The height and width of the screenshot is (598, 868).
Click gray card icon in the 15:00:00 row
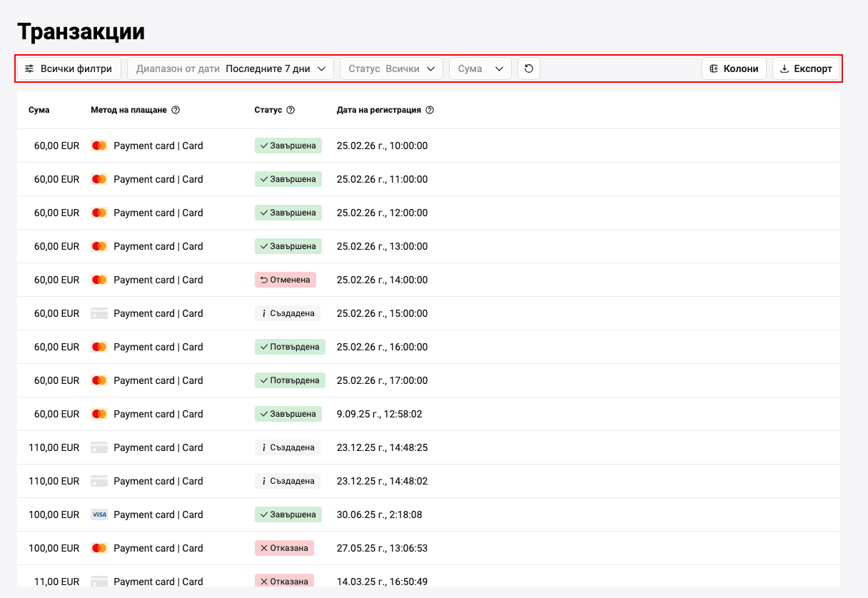click(99, 313)
